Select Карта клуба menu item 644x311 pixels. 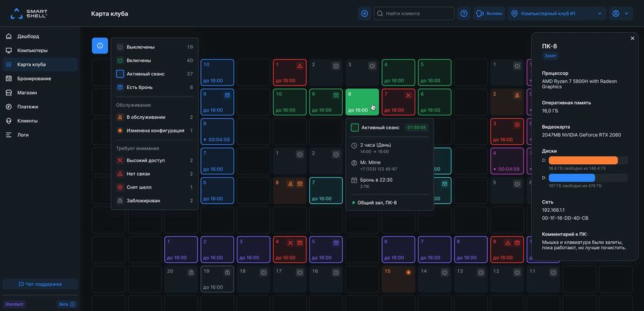pos(40,64)
